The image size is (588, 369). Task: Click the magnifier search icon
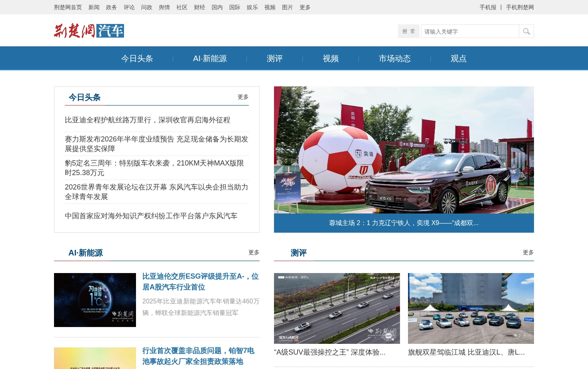pos(526,31)
